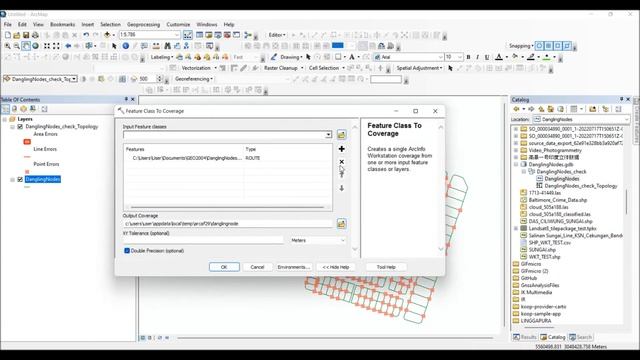
Task: Toggle End Snapping in Snapping toolbar
Action: click(x=549, y=46)
